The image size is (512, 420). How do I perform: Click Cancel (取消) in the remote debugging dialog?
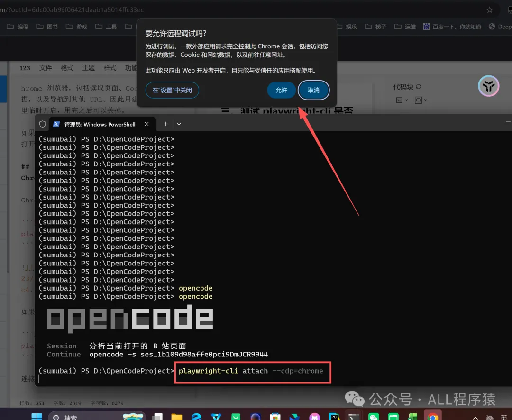(x=313, y=90)
